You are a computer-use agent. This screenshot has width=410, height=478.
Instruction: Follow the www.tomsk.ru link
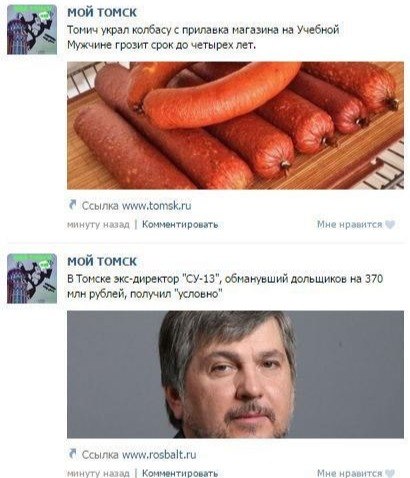click(x=157, y=206)
